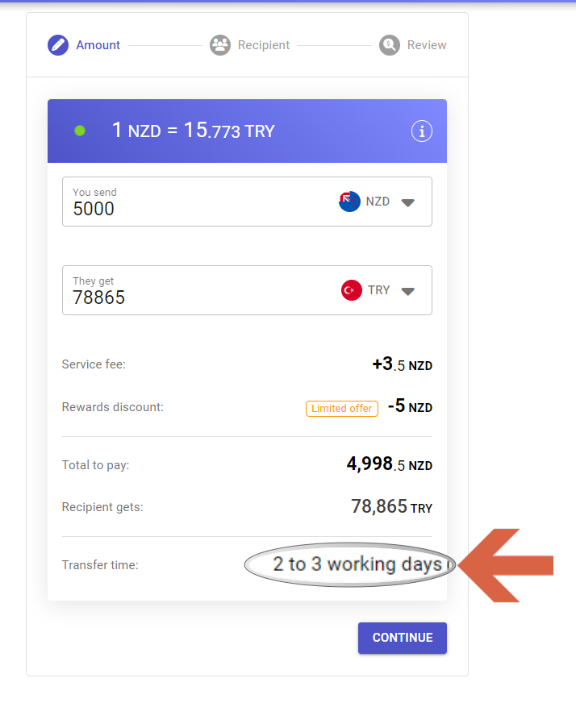576x728 pixels.
Task: Click the orange arrow pointing at transfer time
Action: pyautogui.click(x=508, y=565)
